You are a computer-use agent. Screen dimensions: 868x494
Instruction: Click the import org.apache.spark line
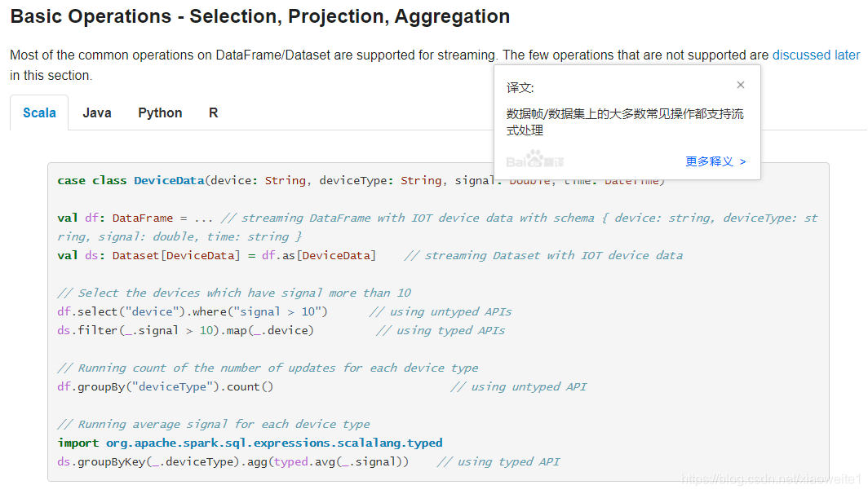point(250,443)
